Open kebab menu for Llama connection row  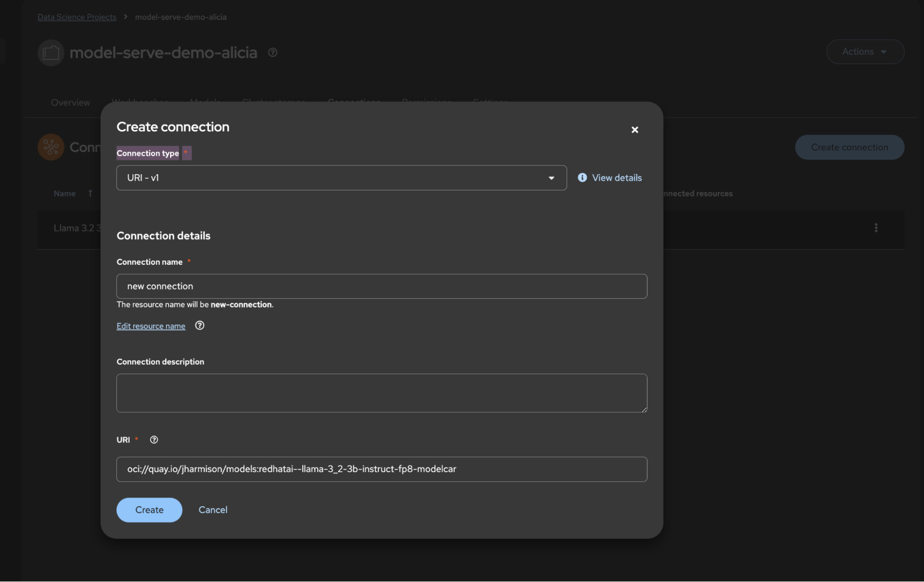pyautogui.click(x=876, y=228)
